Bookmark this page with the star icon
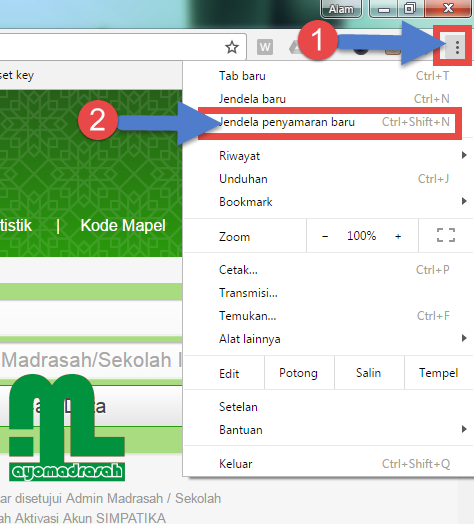The width and height of the screenshot is (474, 524). 232,47
